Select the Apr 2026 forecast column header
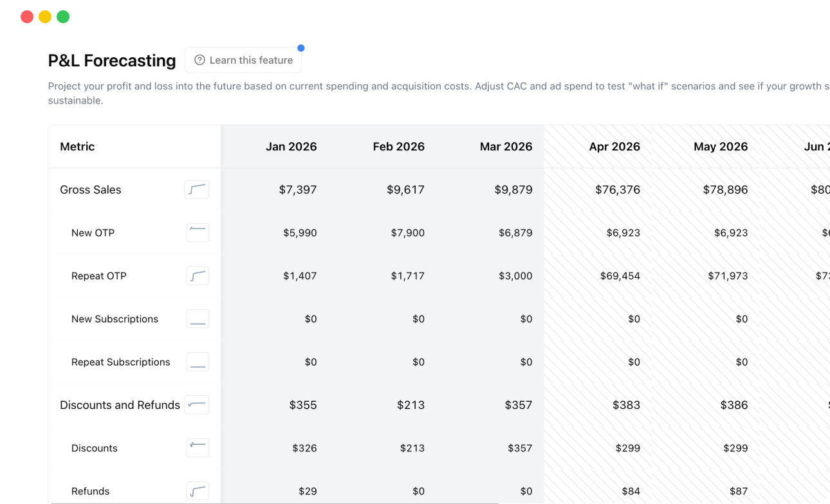Image resolution: width=830 pixels, height=504 pixels. pos(614,147)
